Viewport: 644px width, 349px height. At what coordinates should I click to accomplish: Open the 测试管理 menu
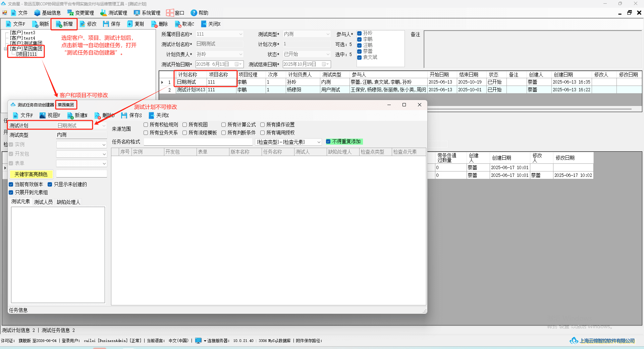[x=114, y=13]
